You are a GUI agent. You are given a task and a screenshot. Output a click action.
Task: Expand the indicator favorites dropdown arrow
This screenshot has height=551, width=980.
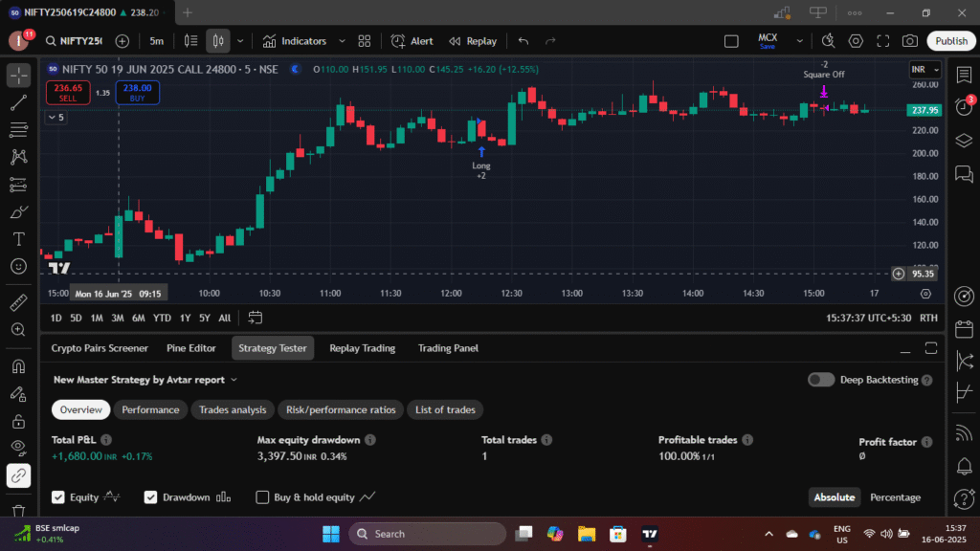coord(342,41)
